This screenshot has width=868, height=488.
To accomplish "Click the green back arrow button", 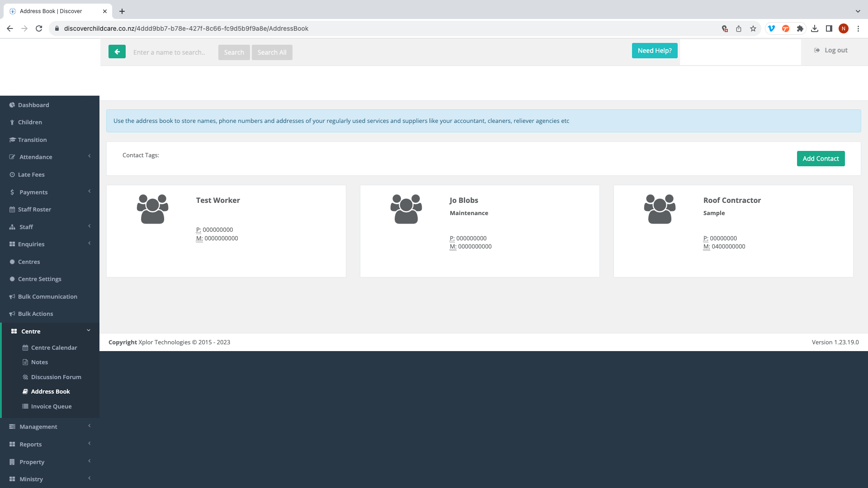I will (117, 52).
